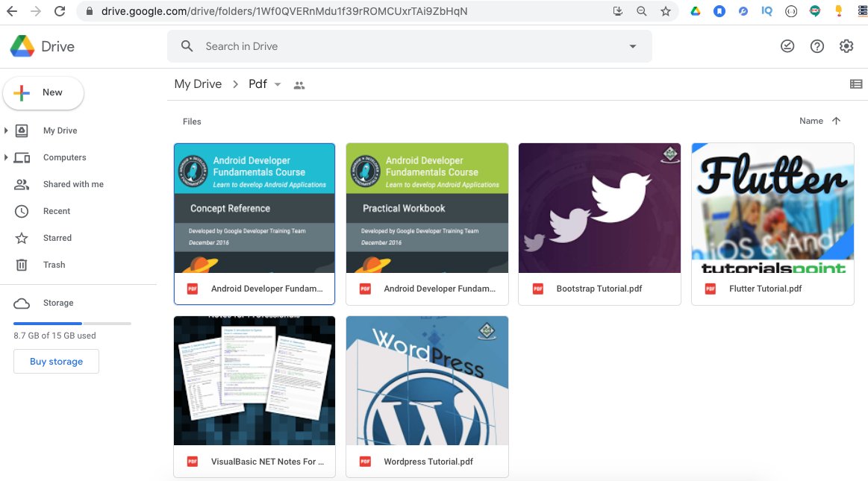Expand the Computers tree in sidebar
The width and height of the screenshot is (868, 481).
pos(5,157)
